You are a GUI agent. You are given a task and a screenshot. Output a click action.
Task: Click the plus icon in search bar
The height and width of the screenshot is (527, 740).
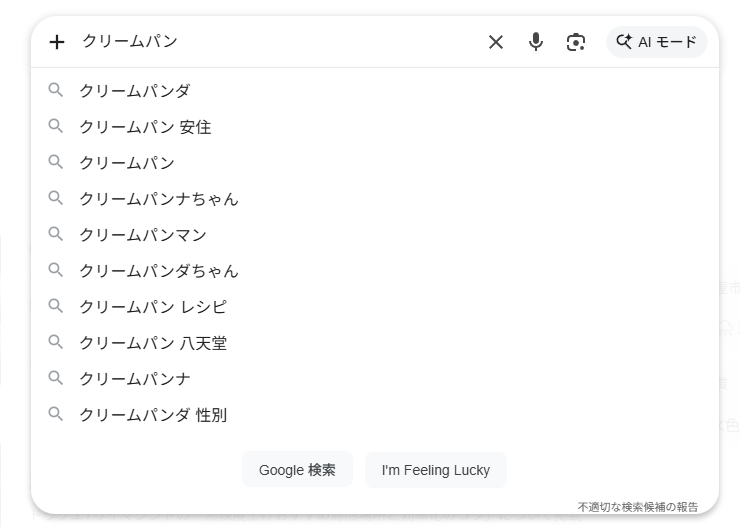pyautogui.click(x=57, y=42)
